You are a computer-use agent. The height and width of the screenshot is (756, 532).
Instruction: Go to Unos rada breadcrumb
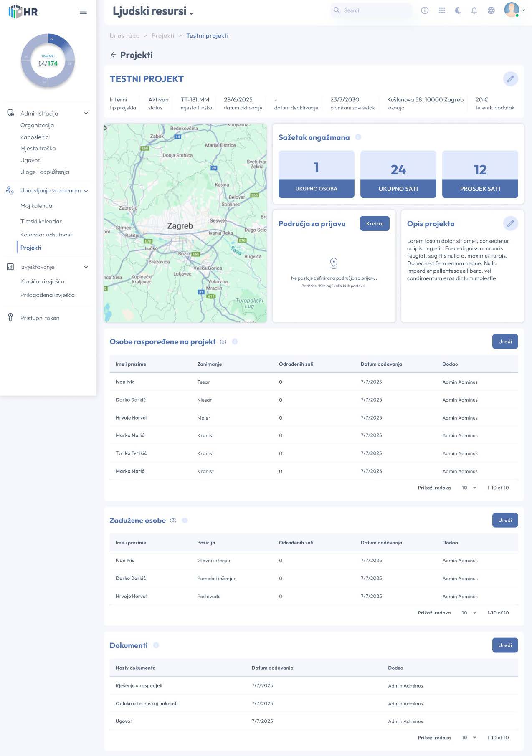124,36
